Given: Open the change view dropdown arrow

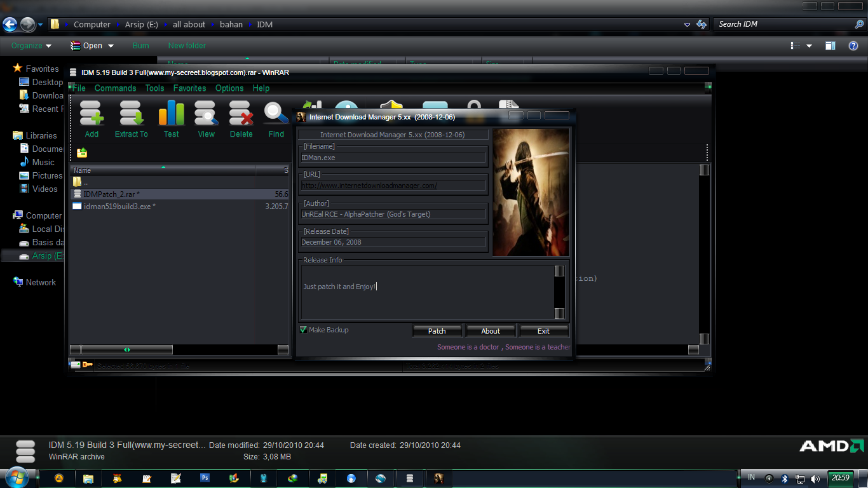Looking at the screenshot, I should tap(809, 46).
